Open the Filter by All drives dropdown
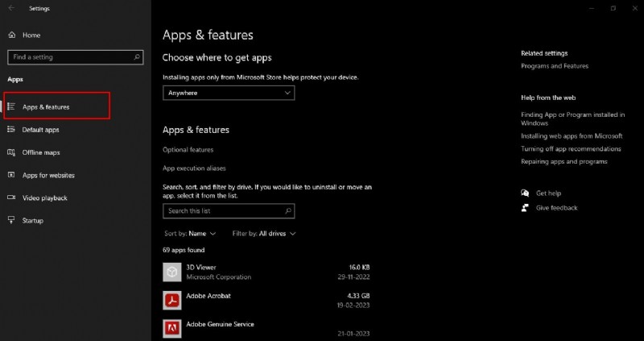The width and height of the screenshot is (644, 341). tap(264, 233)
